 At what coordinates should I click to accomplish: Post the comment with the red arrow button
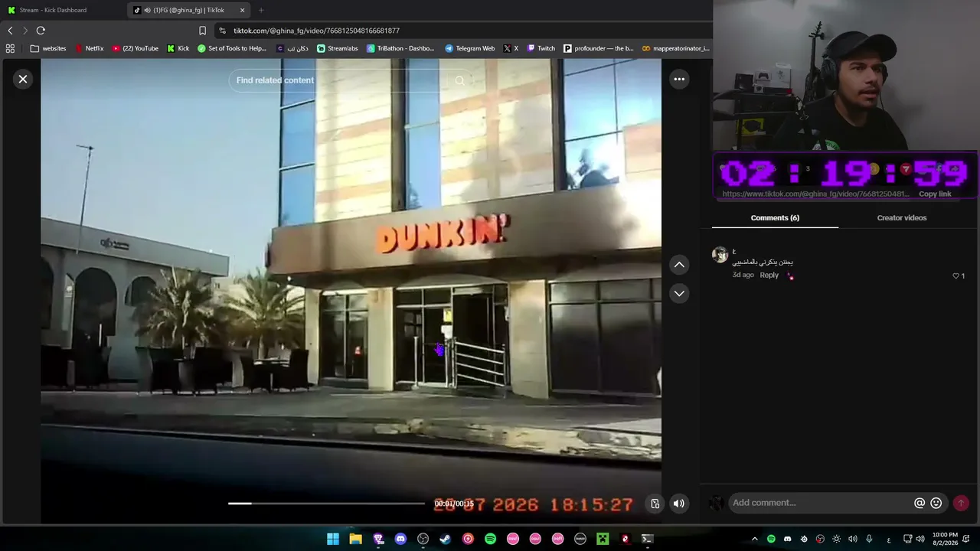pos(961,503)
